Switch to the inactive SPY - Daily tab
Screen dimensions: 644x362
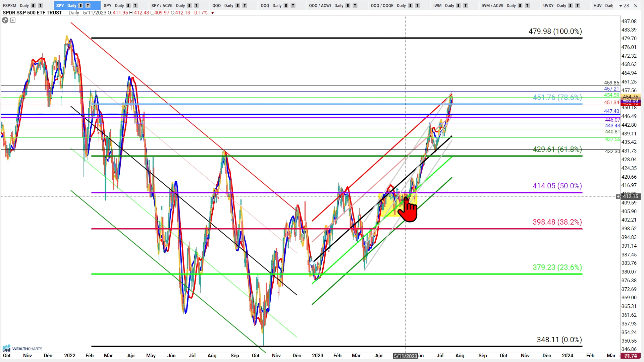click(x=114, y=6)
